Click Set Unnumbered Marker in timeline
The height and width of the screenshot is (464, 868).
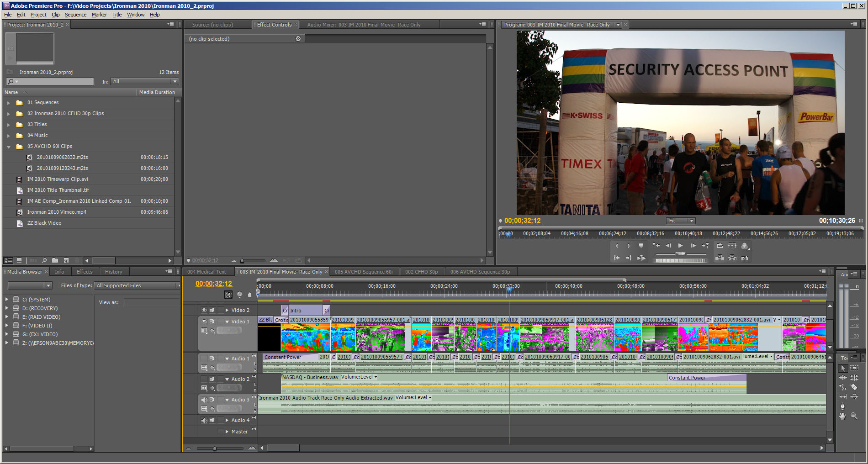click(x=249, y=295)
